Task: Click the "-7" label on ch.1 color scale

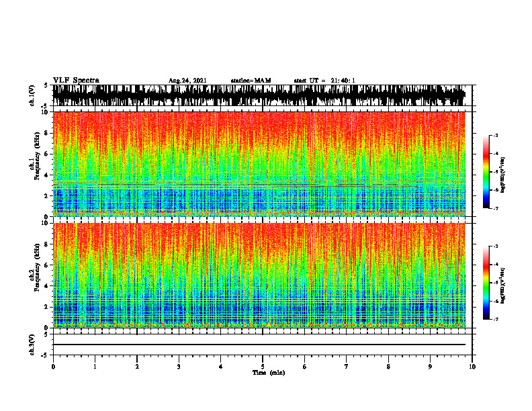Action: (x=496, y=208)
